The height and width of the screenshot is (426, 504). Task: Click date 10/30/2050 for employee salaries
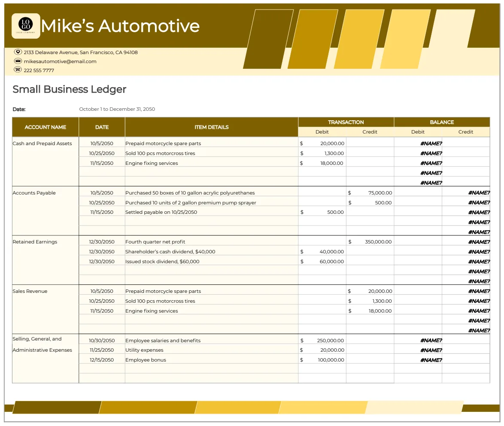[102, 341]
